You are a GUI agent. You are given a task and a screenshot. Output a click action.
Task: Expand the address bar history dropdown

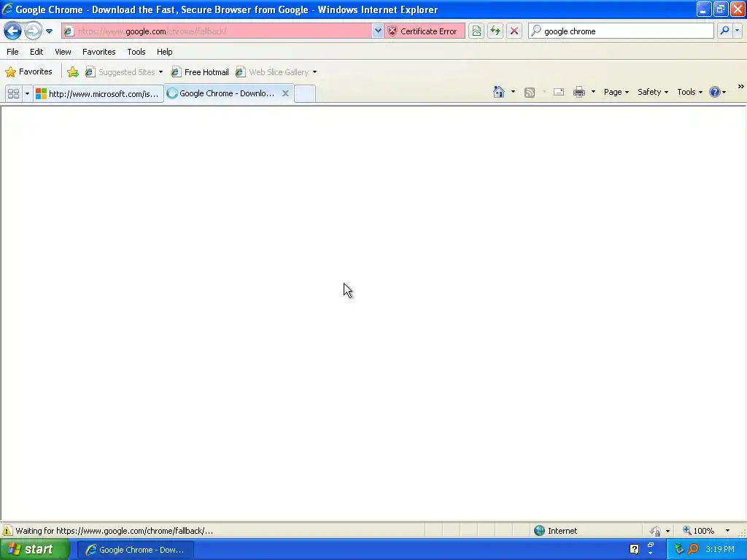point(377,31)
